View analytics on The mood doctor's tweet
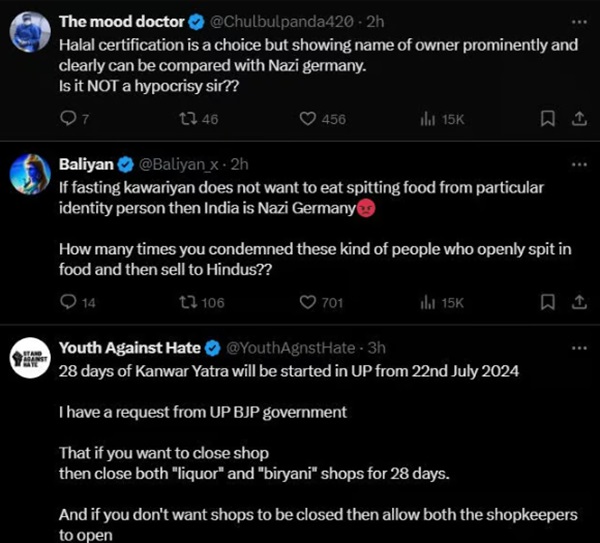 427,119
